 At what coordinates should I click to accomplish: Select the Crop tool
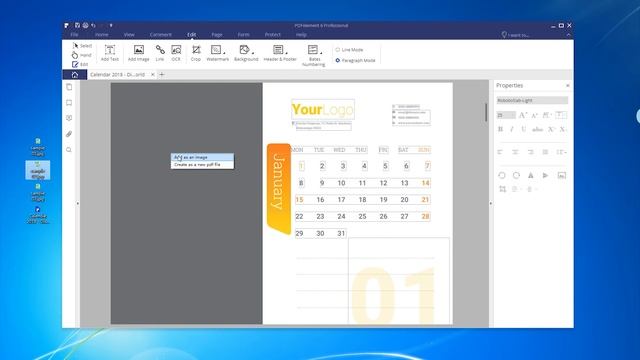pos(196,53)
